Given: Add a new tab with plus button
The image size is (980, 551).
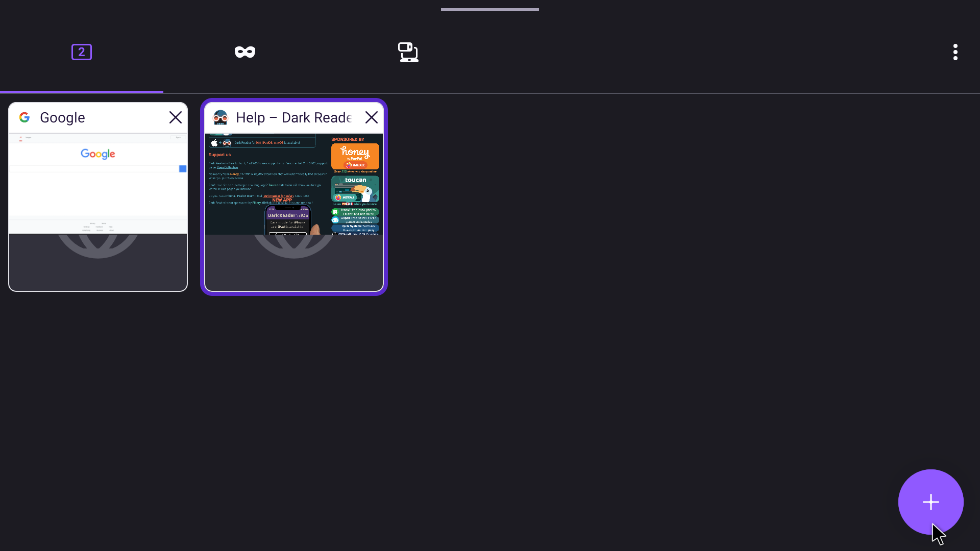Looking at the screenshot, I should (x=930, y=502).
